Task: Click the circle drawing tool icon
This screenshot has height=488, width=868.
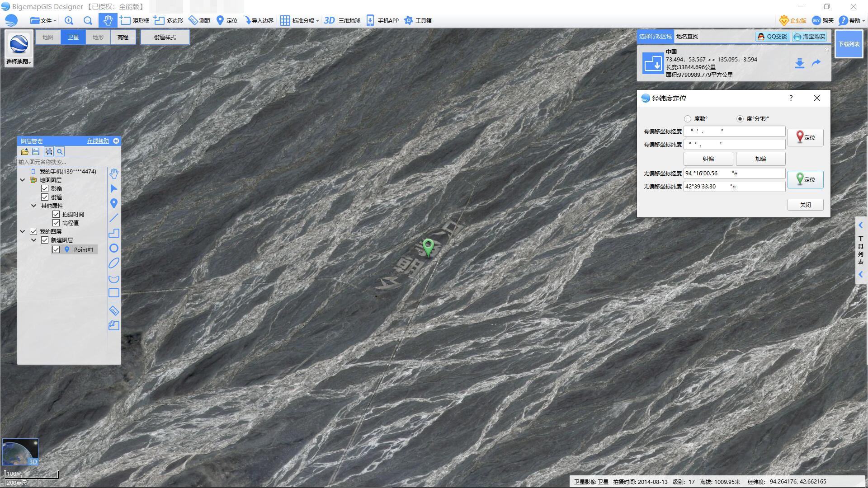Action: (114, 248)
